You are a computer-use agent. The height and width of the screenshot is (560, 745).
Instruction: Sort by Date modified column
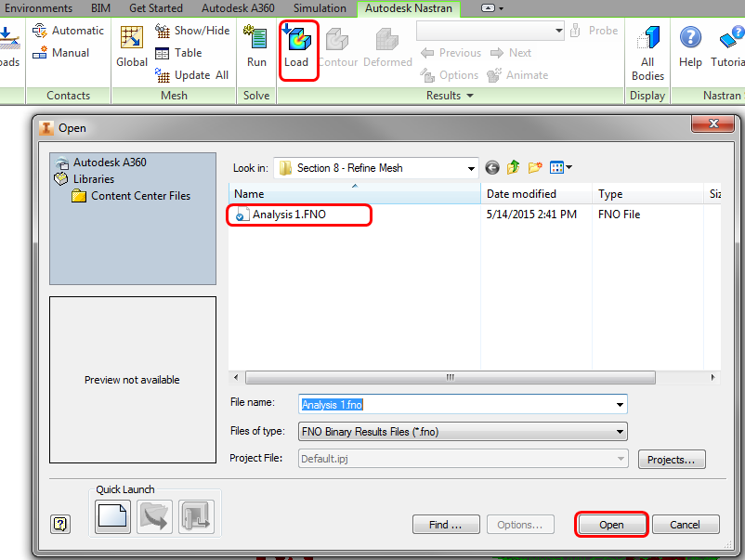tap(536, 194)
